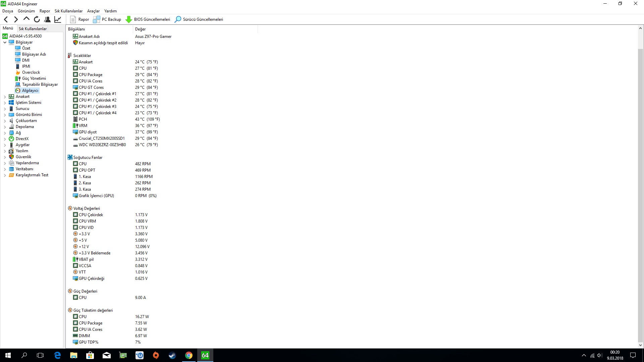The height and width of the screenshot is (362, 644).
Task: Click the up-level arrow toolbar icon
Action: click(x=26, y=19)
